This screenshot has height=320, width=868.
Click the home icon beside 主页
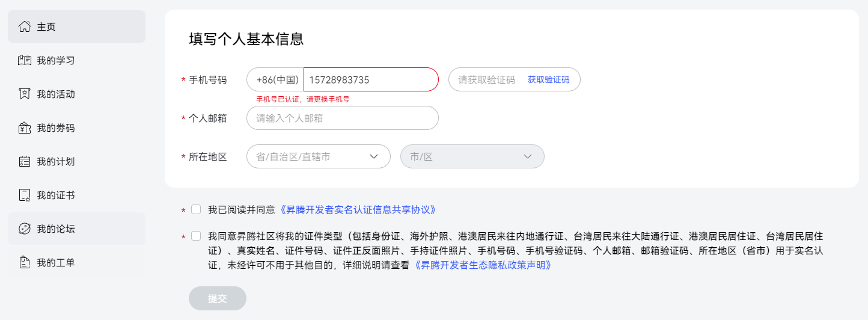pyautogui.click(x=25, y=26)
